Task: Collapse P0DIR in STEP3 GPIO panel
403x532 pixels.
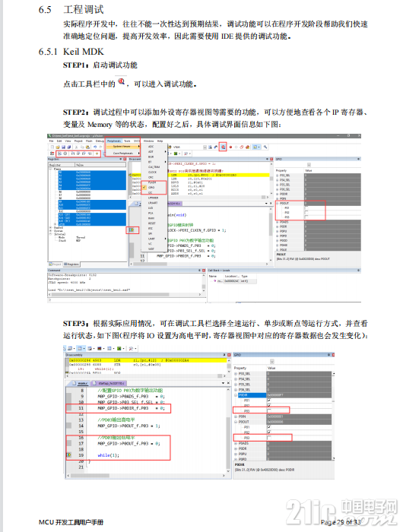Action: click(x=236, y=395)
